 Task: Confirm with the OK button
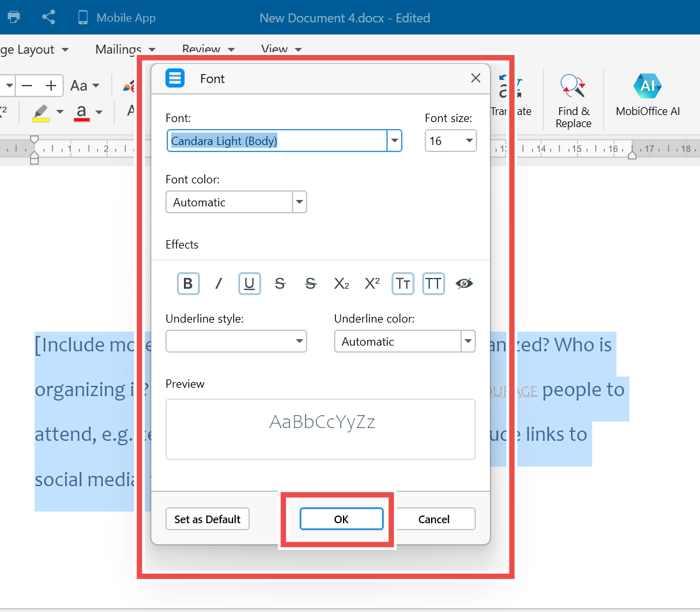click(x=342, y=519)
